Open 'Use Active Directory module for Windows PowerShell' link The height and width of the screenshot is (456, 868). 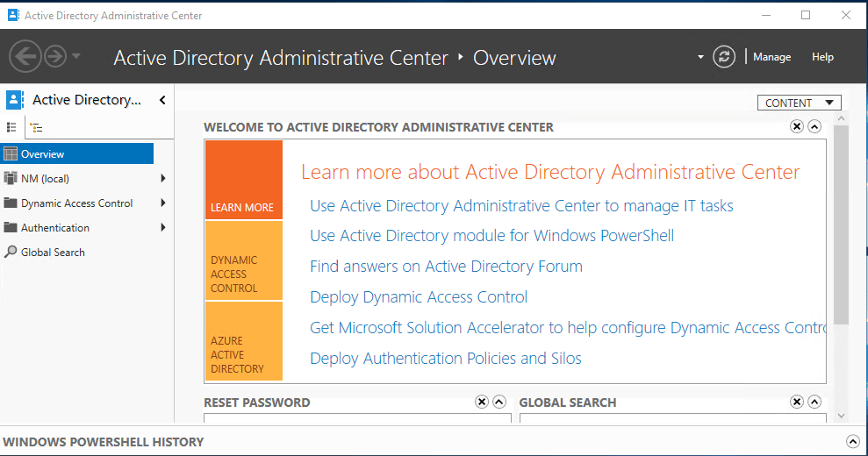tap(492, 236)
